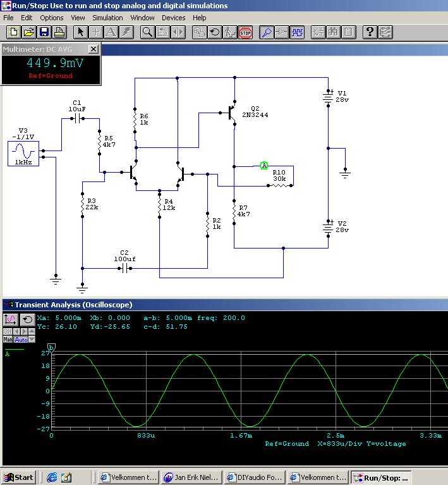Select the R10 30k resistor label
The width and height of the screenshot is (448, 485).
click(x=279, y=175)
